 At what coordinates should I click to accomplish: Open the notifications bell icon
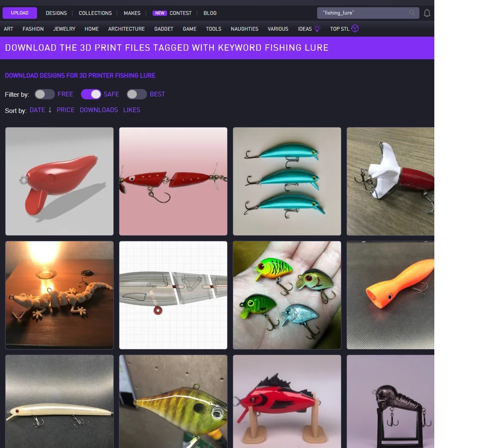point(427,13)
